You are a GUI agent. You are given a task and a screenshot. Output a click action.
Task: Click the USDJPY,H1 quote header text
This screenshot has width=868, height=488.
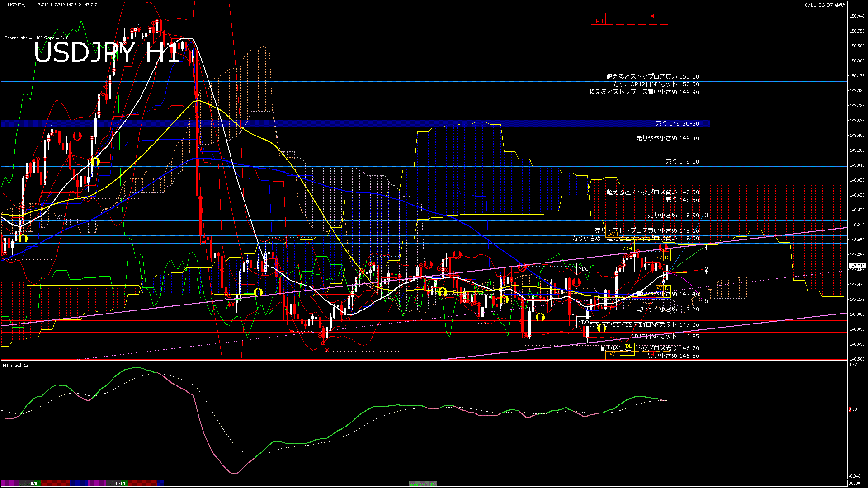click(52, 5)
